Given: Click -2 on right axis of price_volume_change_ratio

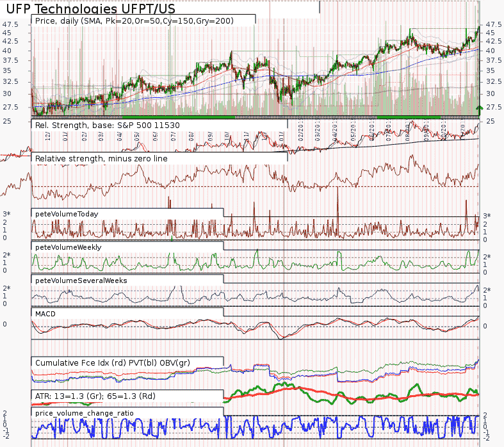Looking at the screenshot, I should 486,438.
